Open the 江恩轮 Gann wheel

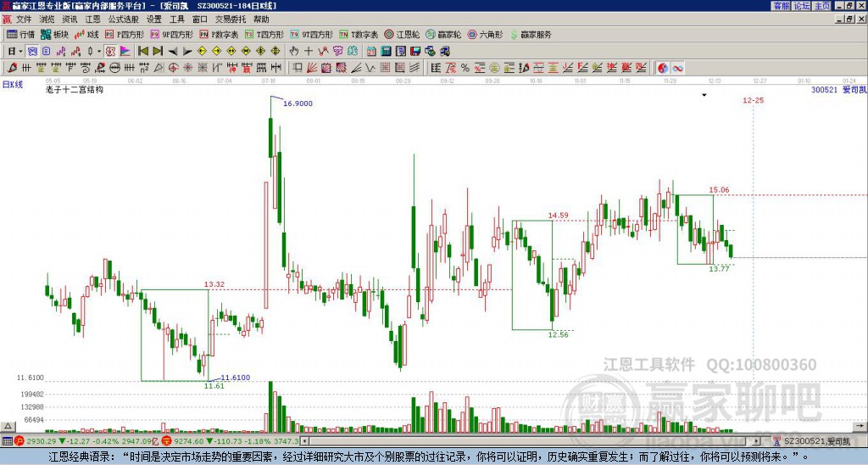point(402,34)
